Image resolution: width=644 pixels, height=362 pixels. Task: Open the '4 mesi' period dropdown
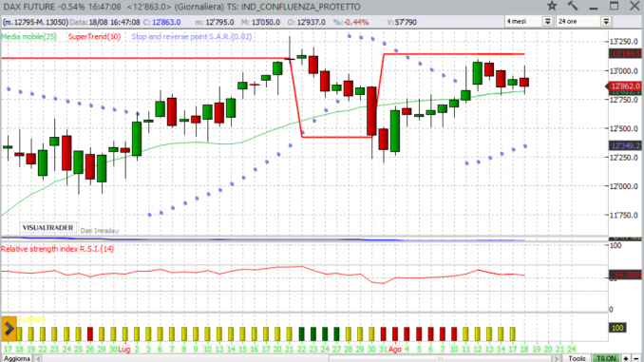click(x=547, y=21)
